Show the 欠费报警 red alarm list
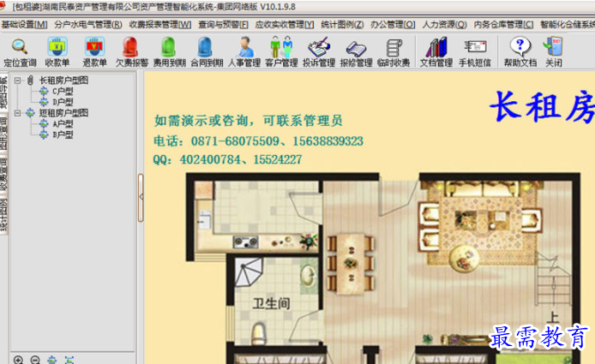The width and height of the screenshot is (595, 364). coord(132,52)
